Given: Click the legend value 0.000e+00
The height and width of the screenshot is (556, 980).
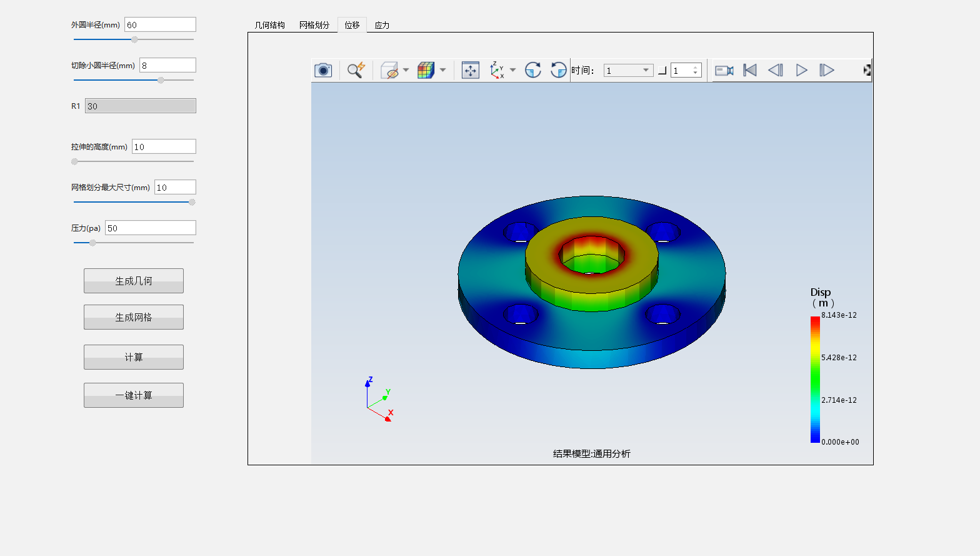Looking at the screenshot, I should point(840,442).
